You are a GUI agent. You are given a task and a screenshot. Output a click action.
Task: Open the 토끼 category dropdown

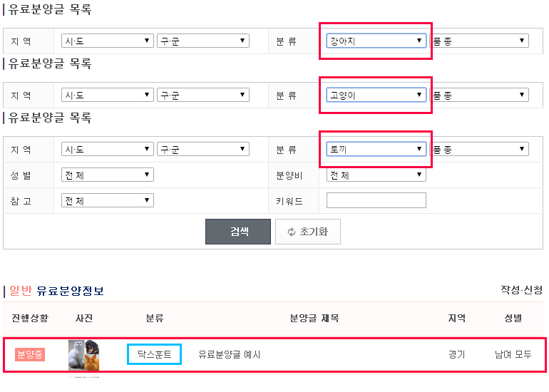pyautogui.click(x=376, y=149)
